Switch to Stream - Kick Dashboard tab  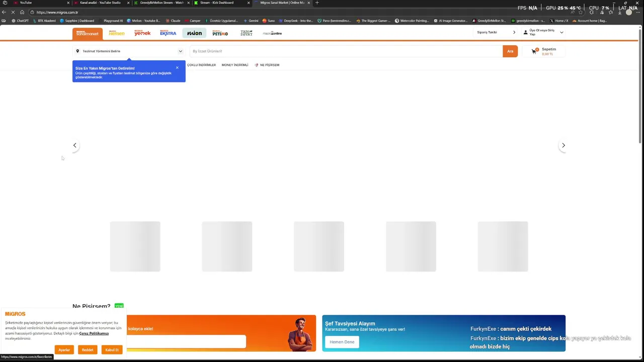[x=221, y=3]
